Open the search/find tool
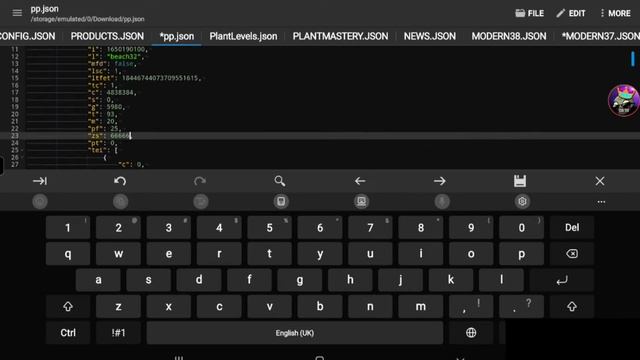Image resolution: width=640 pixels, height=360 pixels. (x=280, y=181)
